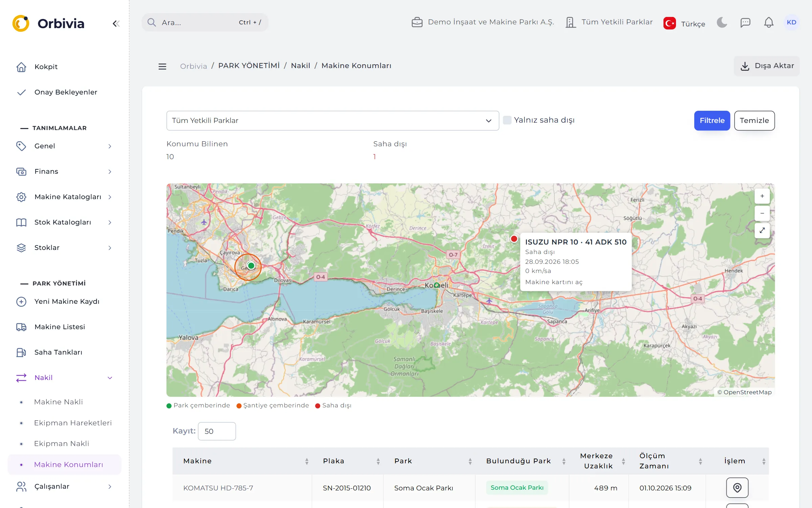The height and width of the screenshot is (508, 812).
Task: Show KOMATSU HD-785-7 location on map
Action: point(737,488)
